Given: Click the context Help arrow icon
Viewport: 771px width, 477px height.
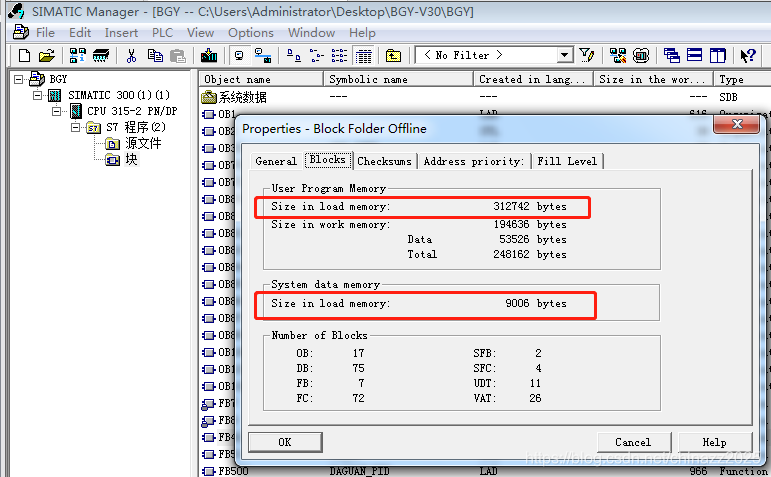Looking at the screenshot, I should click(748, 56).
